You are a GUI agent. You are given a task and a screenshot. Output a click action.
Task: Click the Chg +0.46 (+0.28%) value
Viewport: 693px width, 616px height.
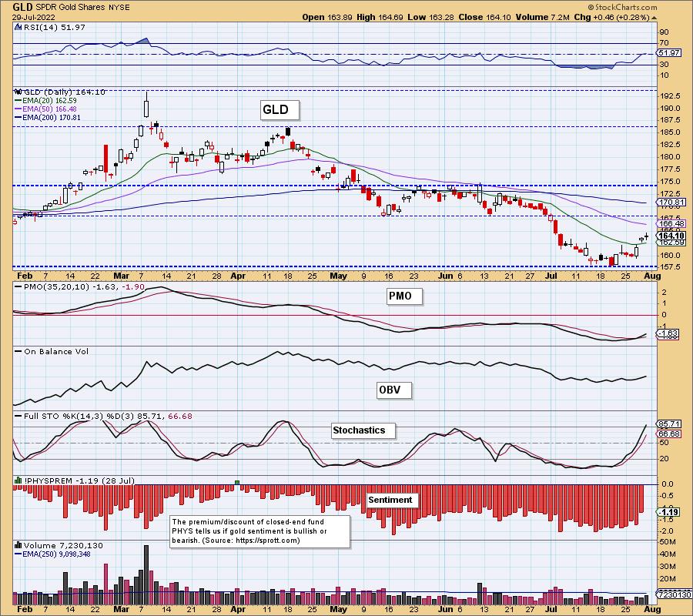(x=611, y=17)
